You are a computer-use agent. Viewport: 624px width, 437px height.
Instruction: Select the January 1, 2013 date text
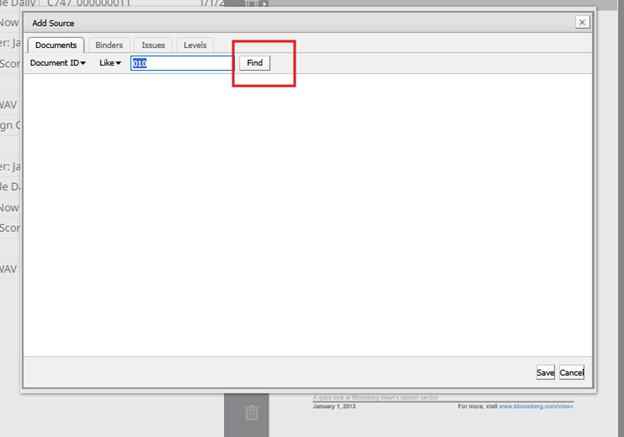tap(334, 406)
